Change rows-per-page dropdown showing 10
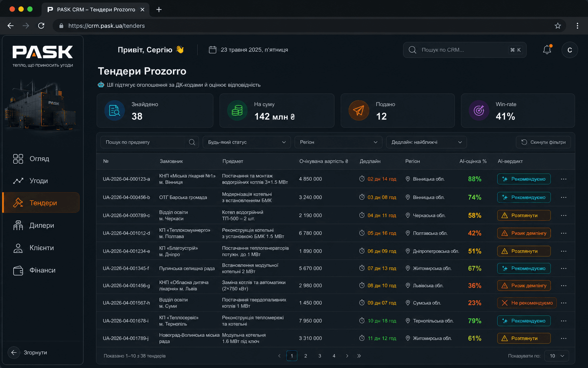Image resolution: width=588 pixels, height=368 pixels. [556, 356]
